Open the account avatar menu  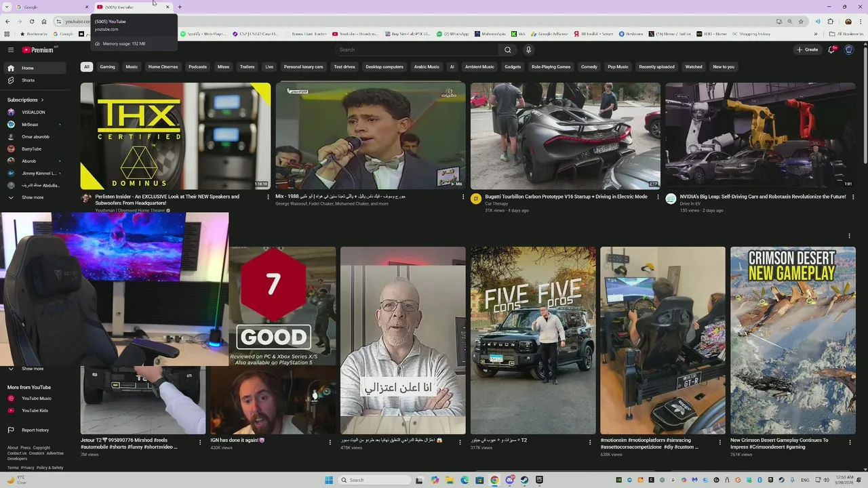pos(849,49)
